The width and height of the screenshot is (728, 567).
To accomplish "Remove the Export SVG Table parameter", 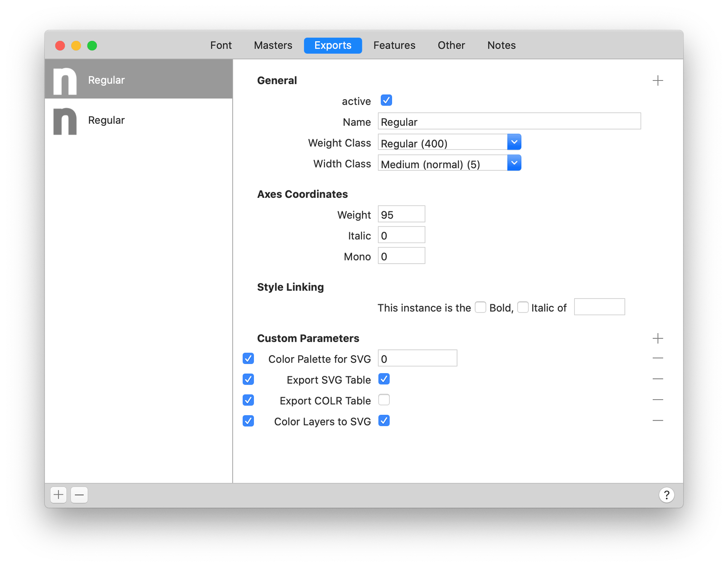I will click(658, 379).
